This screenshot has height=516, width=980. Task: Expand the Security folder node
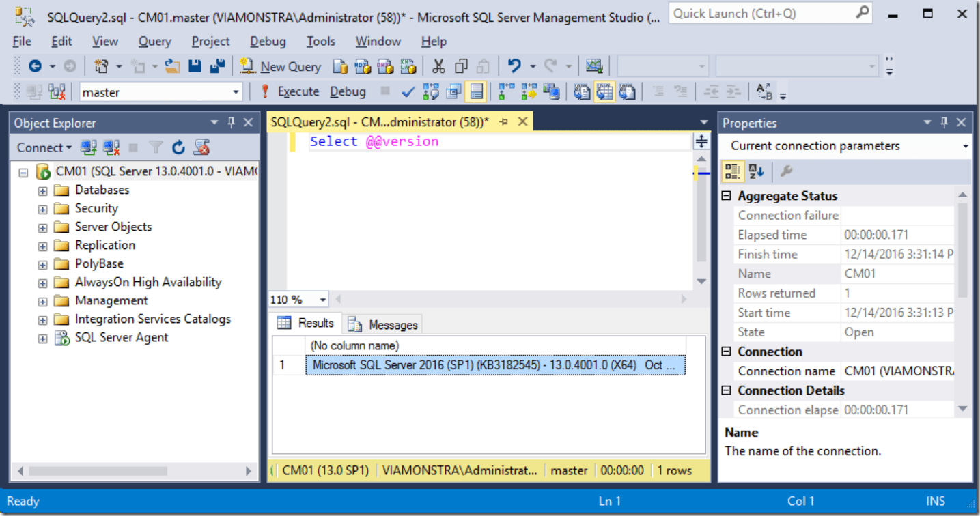[42, 210]
